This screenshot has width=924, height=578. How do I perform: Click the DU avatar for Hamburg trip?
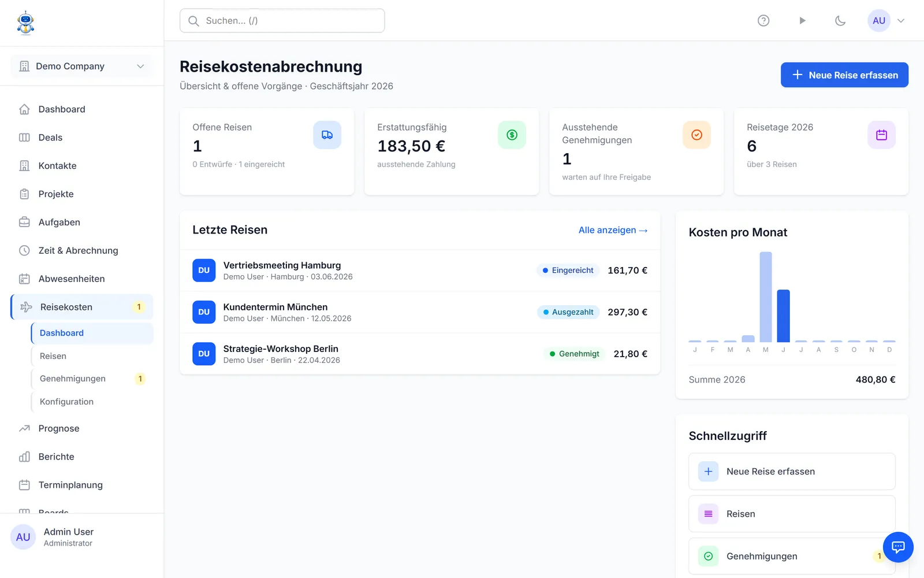click(x=204, y=271)
